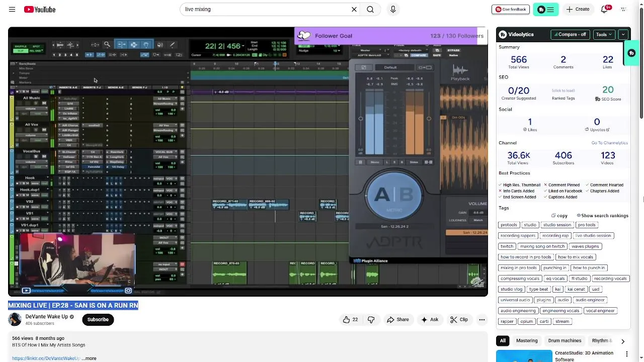Click the zoom magnifier tool in Pro Tools
Screen dimensions: 644x362
[107, 45]
